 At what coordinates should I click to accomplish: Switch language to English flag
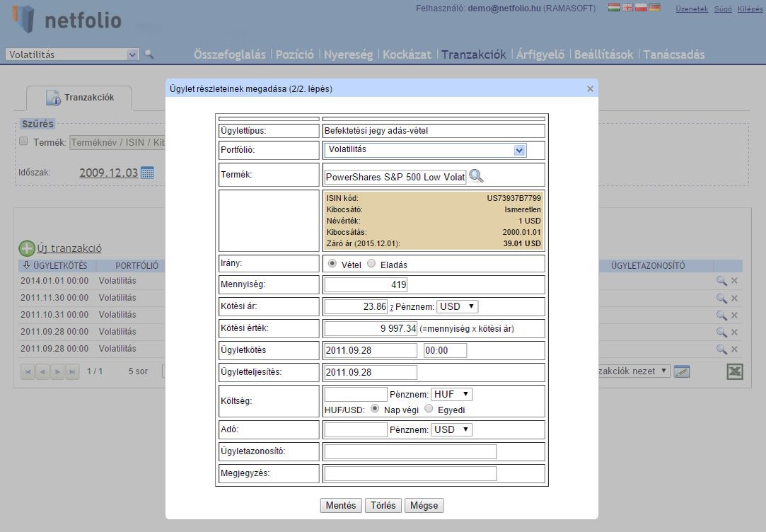click(x=627, y=7)
